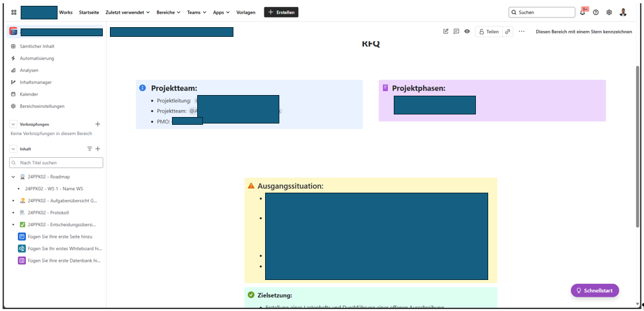Open 24PPK02 - Protokoll page
This screenshot has width=644, height=311.
click(48, 213)
